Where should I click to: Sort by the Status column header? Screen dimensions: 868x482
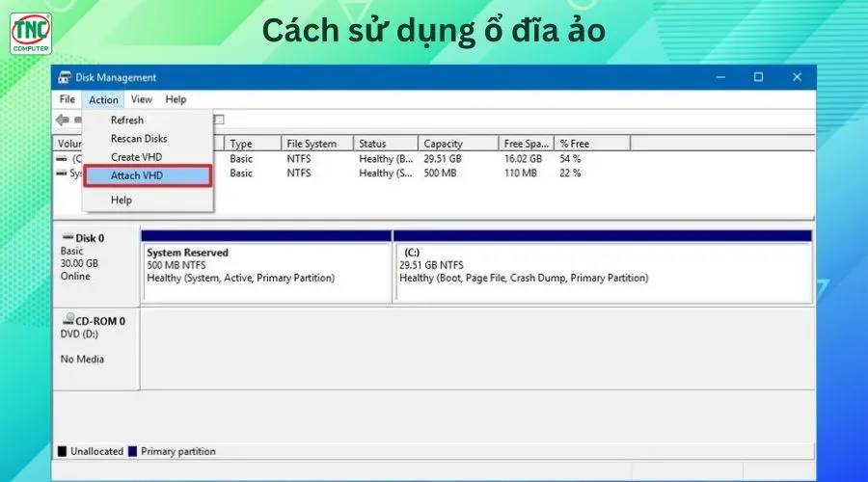coord(385,144)
